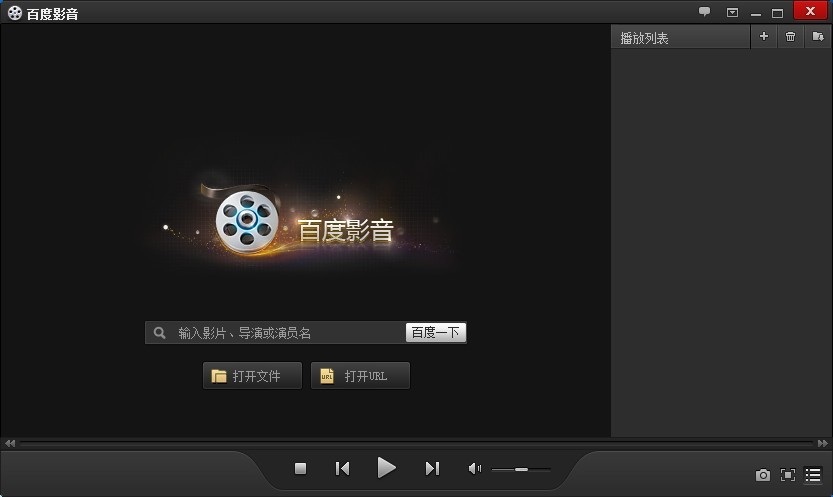Select the 播放列表 tab
Viewport: 833px width, 497px height.
[645, 38]
